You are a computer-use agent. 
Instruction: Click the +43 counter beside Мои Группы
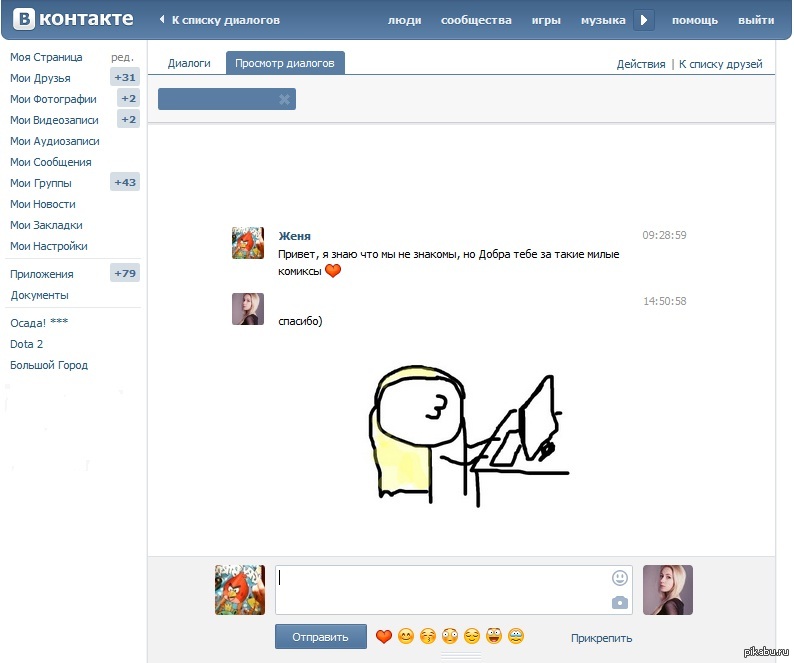click(x=125, y=183)
